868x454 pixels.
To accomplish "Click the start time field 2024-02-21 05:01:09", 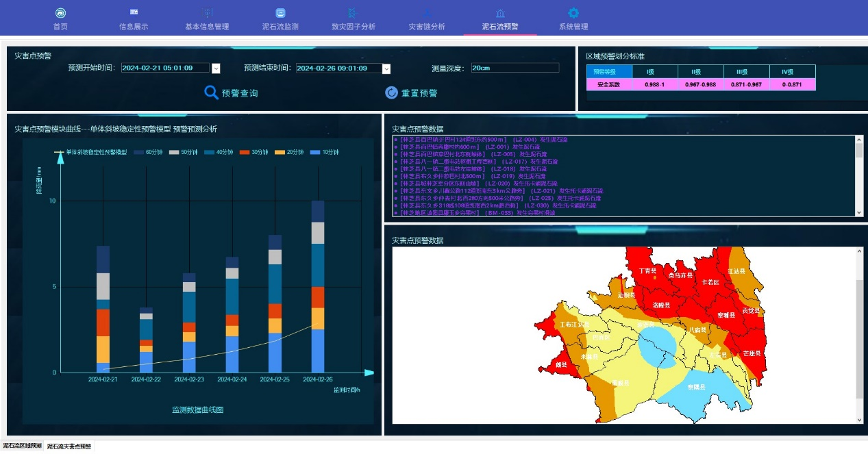I will [x=166, y=68].
